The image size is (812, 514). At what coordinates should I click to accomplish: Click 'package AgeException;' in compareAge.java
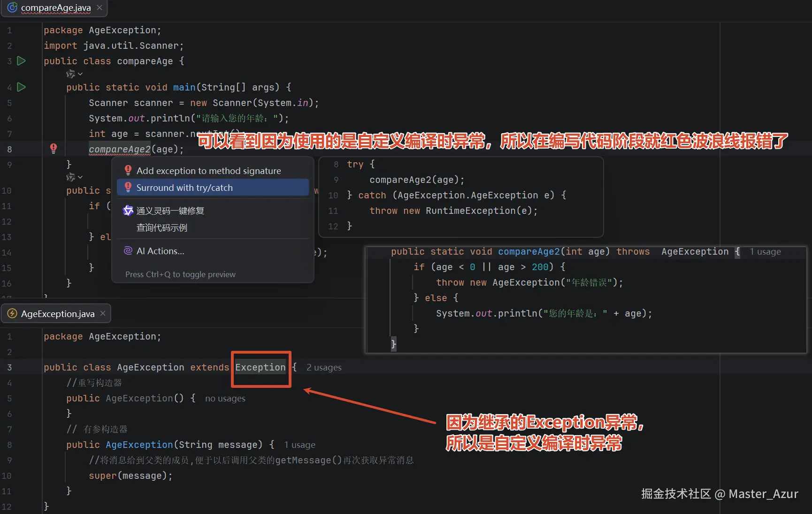point(102,30)
